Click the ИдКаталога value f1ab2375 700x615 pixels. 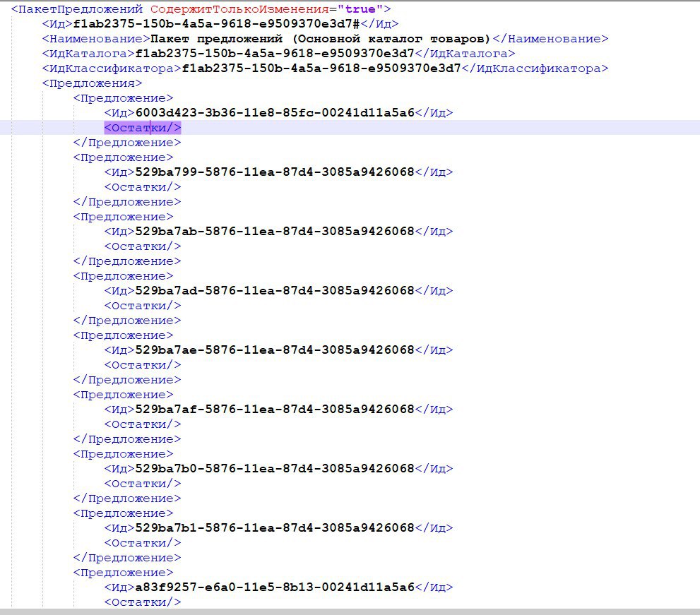point(275,54)
